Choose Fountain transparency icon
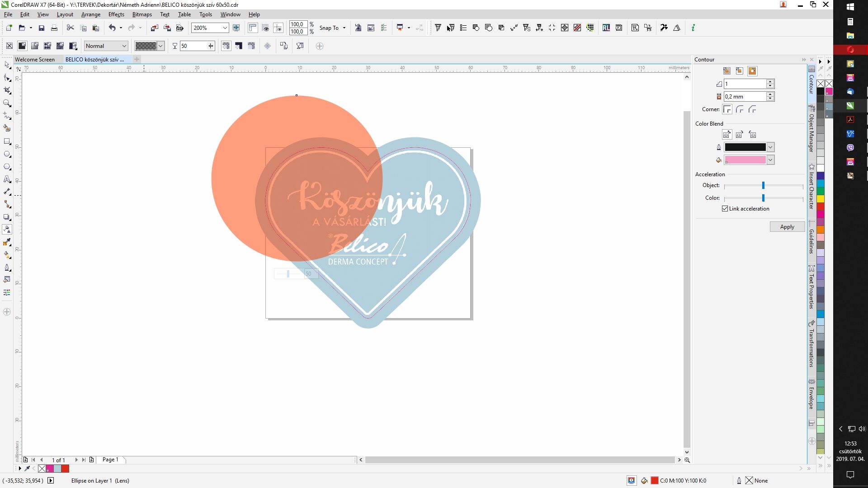This screenshot has width=868, height=488. point(34,46)
